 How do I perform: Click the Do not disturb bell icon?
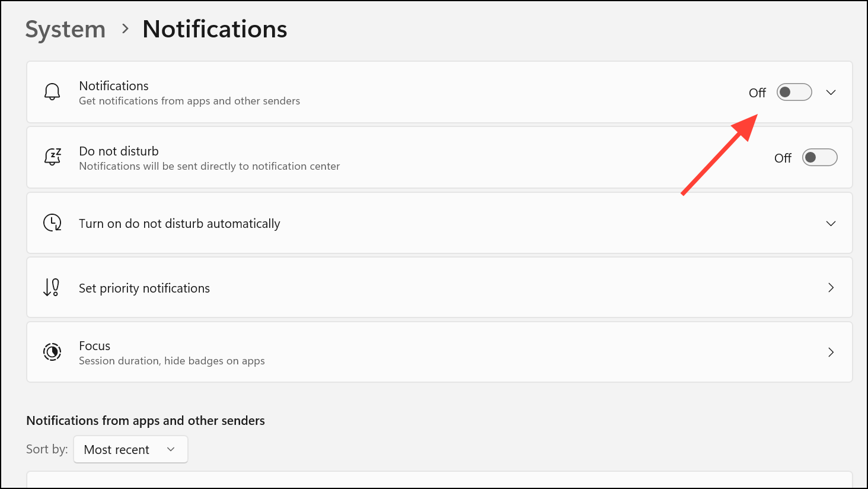click(x=52, y=157)
